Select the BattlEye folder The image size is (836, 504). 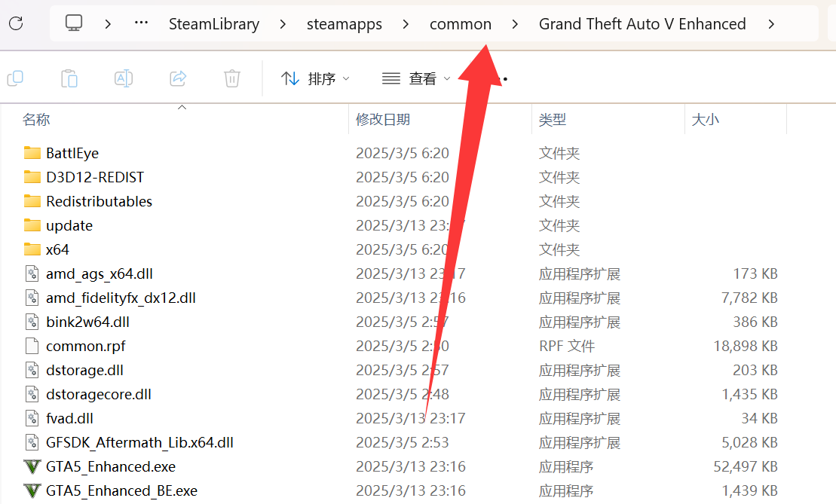coord(72,153)
